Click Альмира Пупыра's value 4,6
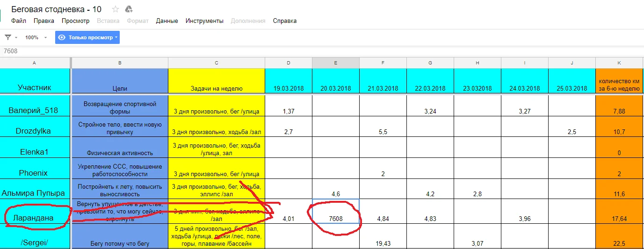 (336, 189)
